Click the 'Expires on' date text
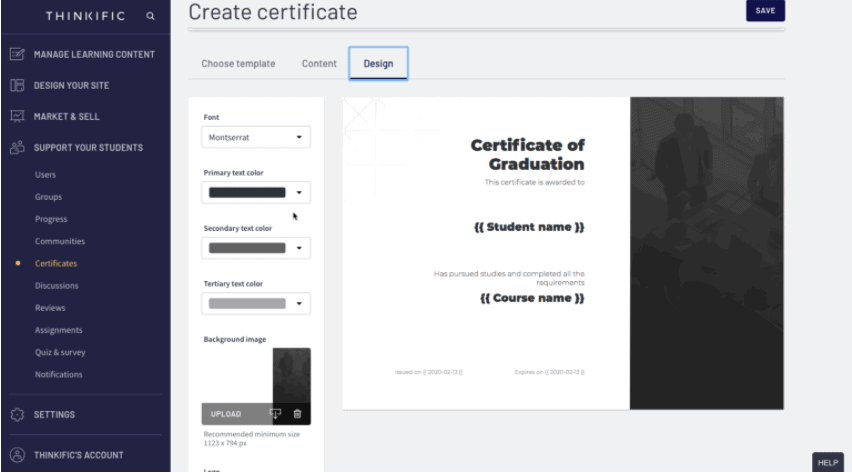Screen dimensions: 852x473 (549, 372)
